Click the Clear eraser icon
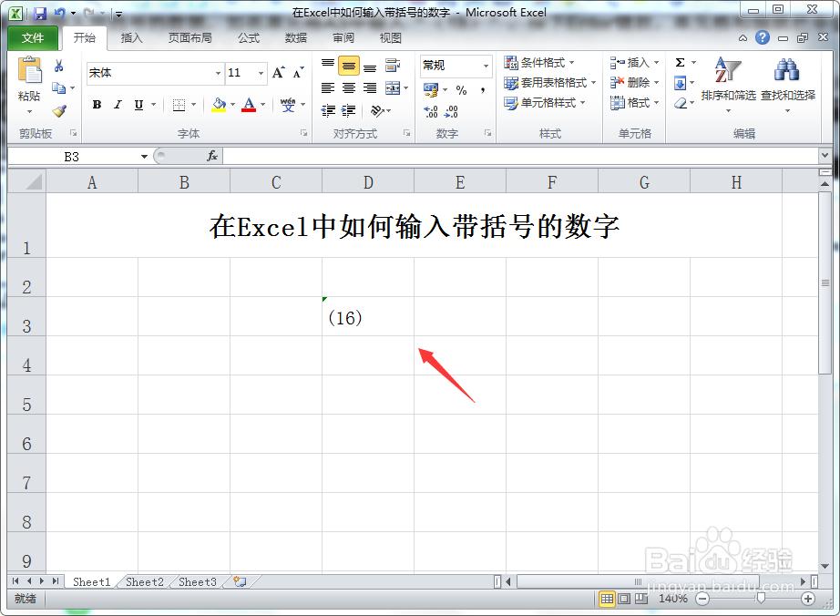Image resolution: width=840 pixels, height=616 pixels. pos(681,103)
